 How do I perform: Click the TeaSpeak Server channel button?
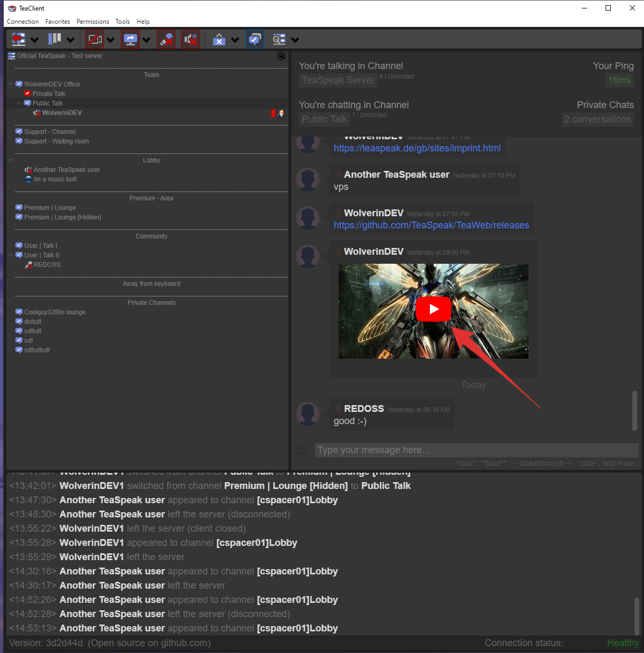[x=338, y=80]
